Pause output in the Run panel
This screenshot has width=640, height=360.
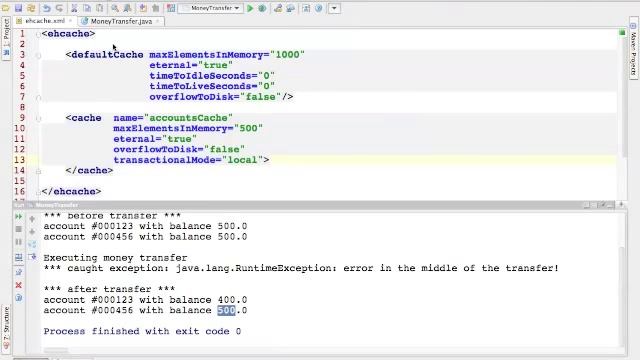coord(18,242)
